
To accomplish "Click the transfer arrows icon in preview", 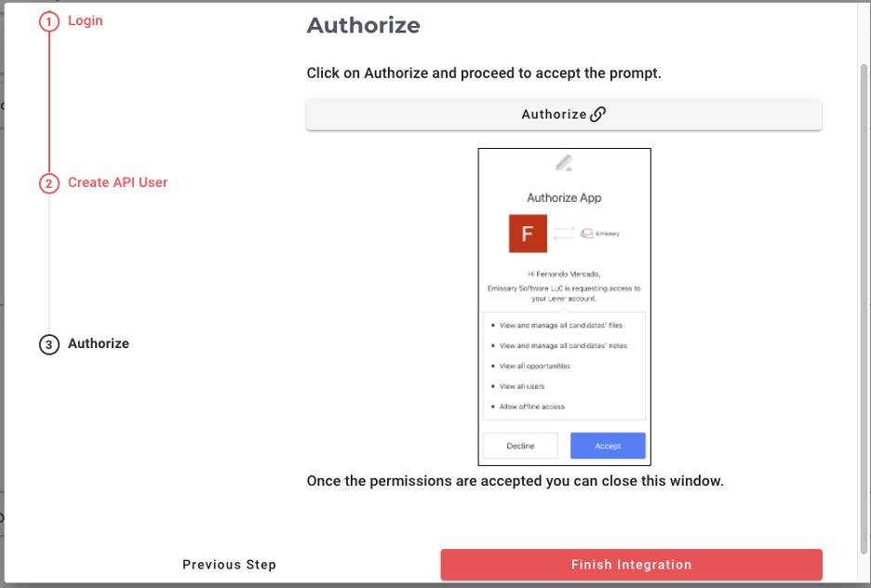I will (x=564, y=234).
